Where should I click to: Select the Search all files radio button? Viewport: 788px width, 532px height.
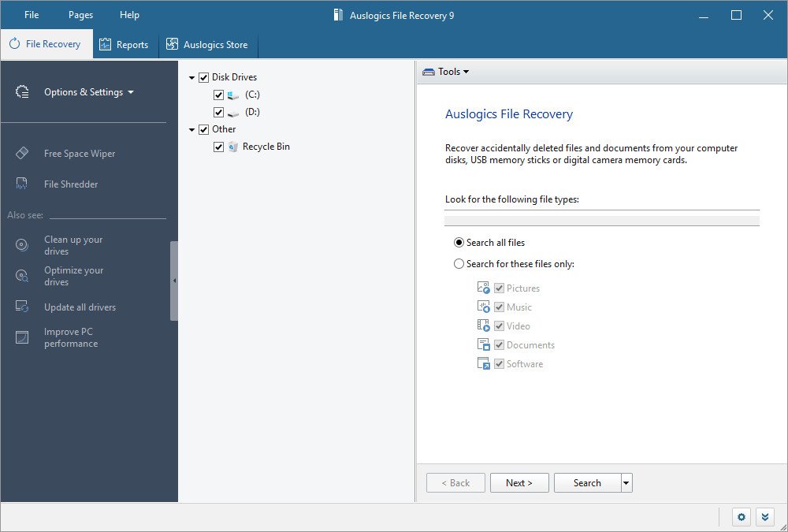[458, 242]
